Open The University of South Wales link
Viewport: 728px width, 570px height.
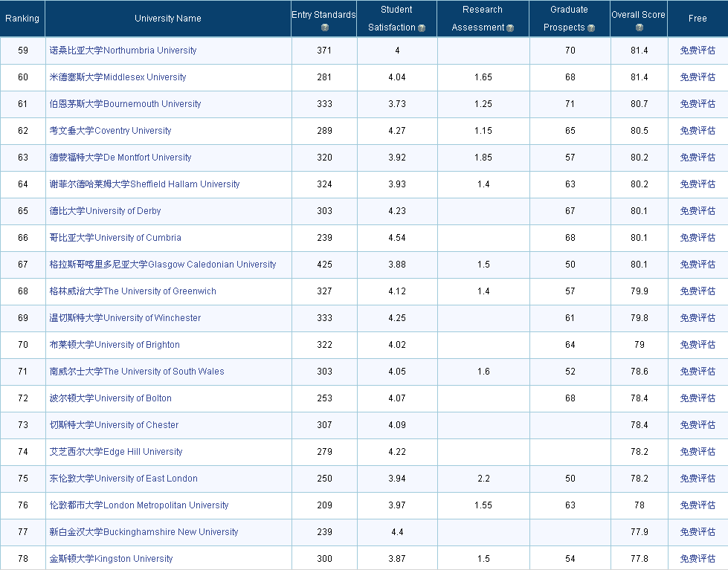point(137,372)
